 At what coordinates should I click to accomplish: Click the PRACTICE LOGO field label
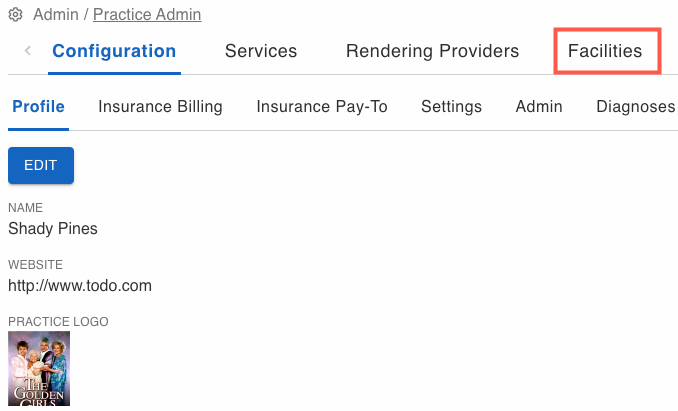tap(58, 322)
